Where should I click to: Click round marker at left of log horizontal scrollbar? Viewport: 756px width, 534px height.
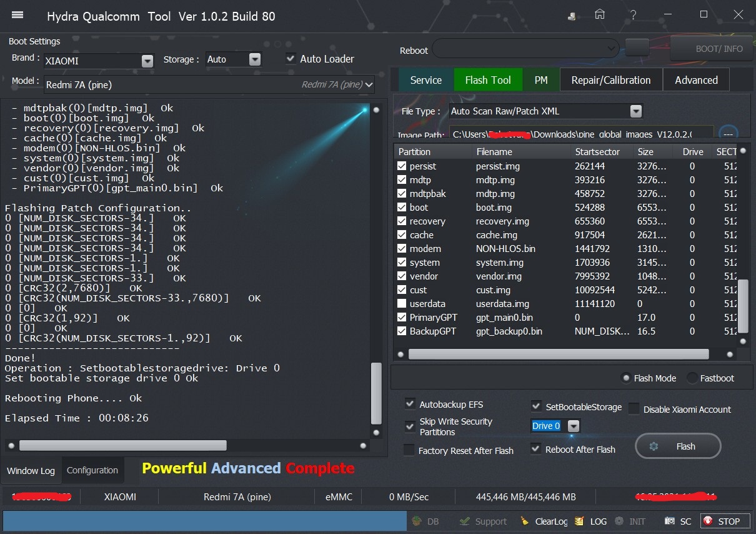(11, 445)
